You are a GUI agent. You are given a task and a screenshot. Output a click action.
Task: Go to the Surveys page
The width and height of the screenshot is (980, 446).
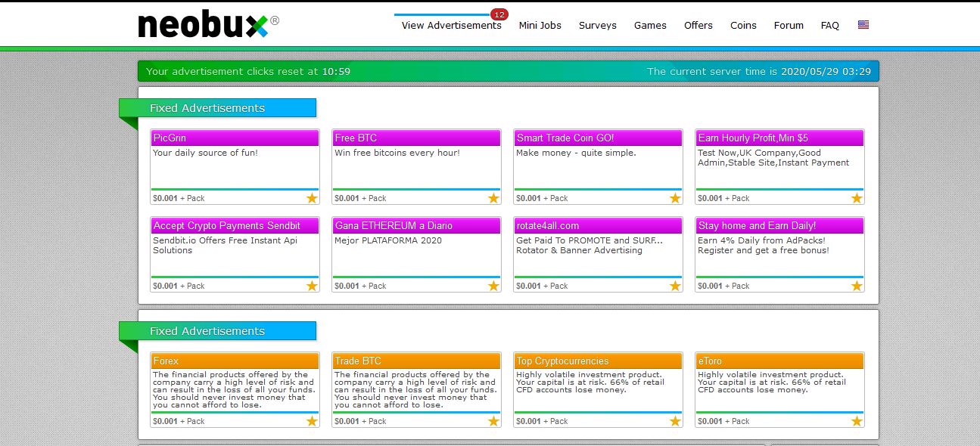pyautogui.click(x=598, y=25)
